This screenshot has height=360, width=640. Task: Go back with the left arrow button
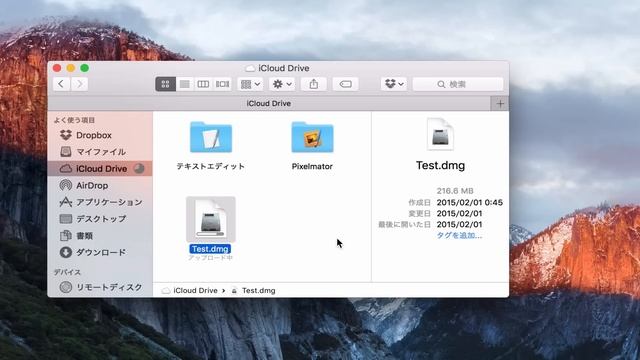tap(61, 84)
